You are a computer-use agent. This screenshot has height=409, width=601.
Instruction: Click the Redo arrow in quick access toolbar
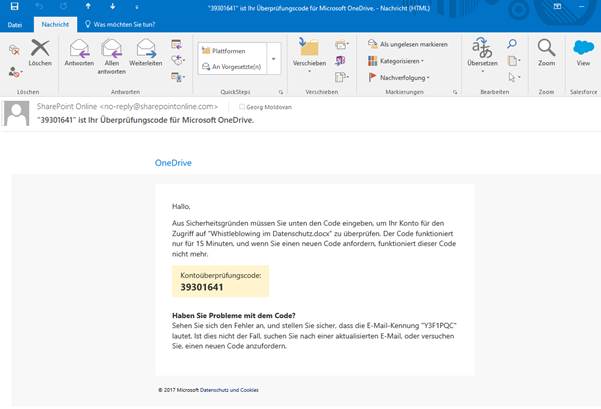pyautogui.click(x=63, y=6)
